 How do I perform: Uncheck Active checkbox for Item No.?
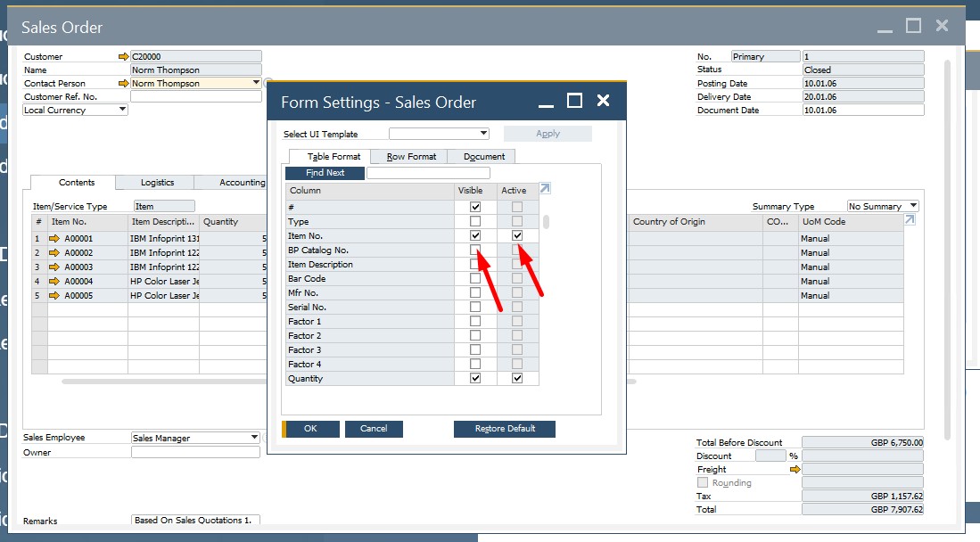[x=517, y=235]
